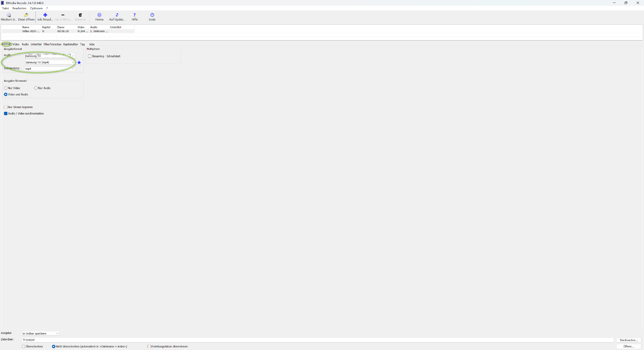644x350 pixels.
Task: Open Hilfe question mark icon
Action: (x=135, y=15)
